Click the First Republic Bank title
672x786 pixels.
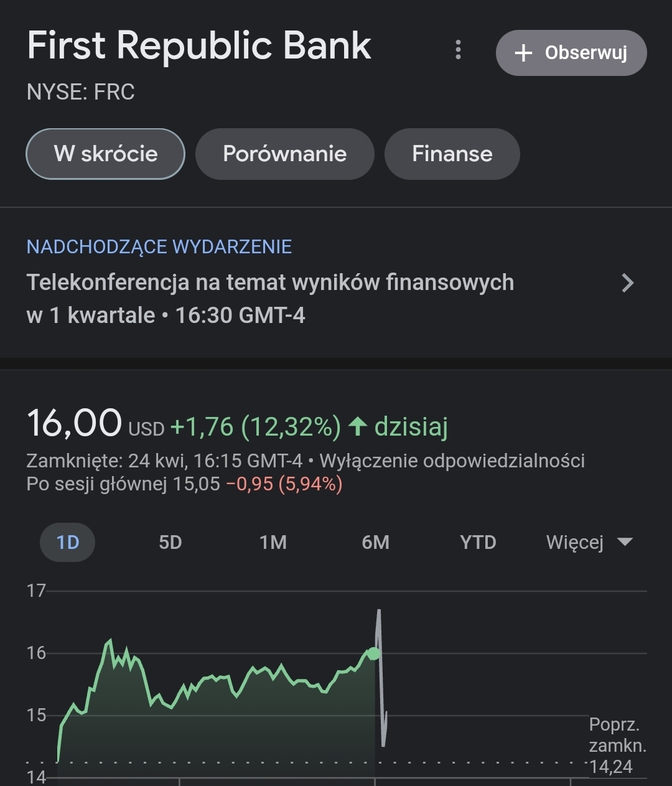[199, 46]
